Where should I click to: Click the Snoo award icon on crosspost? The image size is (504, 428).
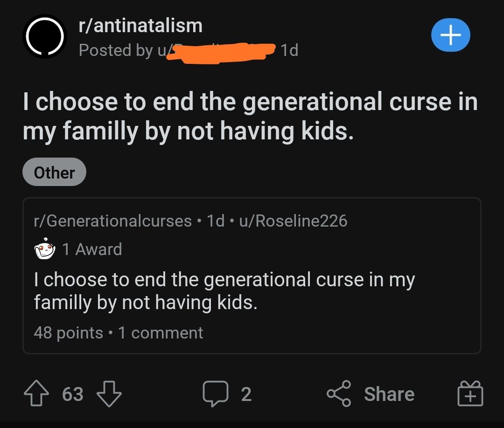click(43, 249)
